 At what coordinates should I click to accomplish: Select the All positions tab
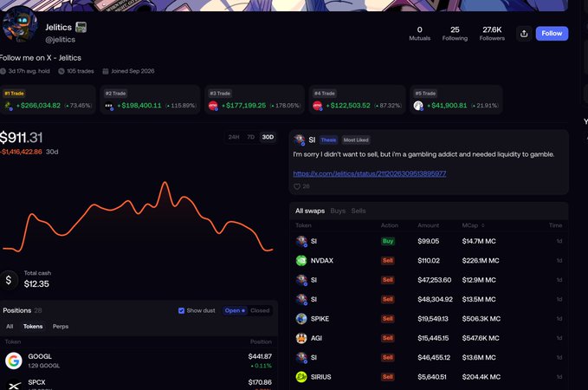[10, 327]
